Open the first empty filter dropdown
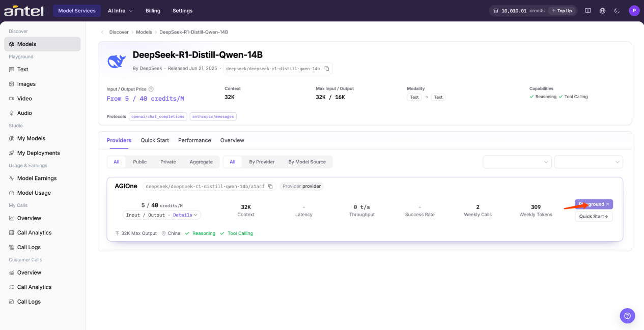The height and width of the screenshot is (330, 644). coord(517,162)
